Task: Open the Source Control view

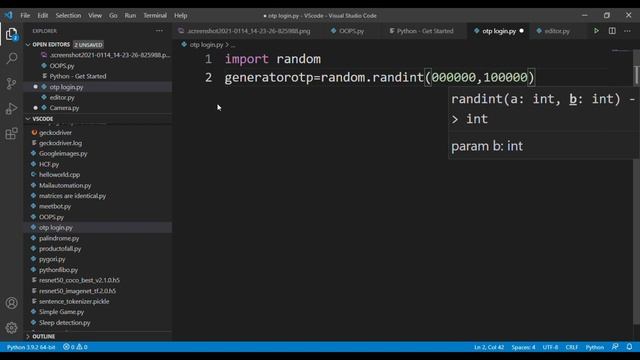Action: pyautogui.click(x=11, y=84)
